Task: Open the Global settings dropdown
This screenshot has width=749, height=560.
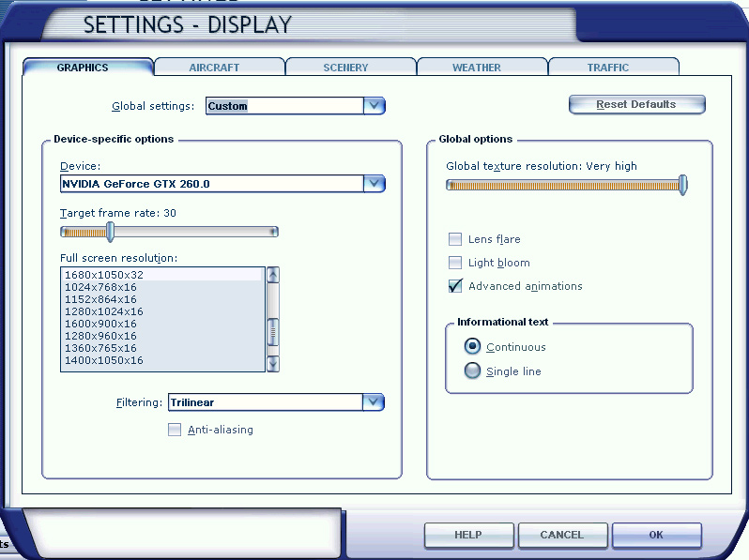Action: (x=374, y=106)
